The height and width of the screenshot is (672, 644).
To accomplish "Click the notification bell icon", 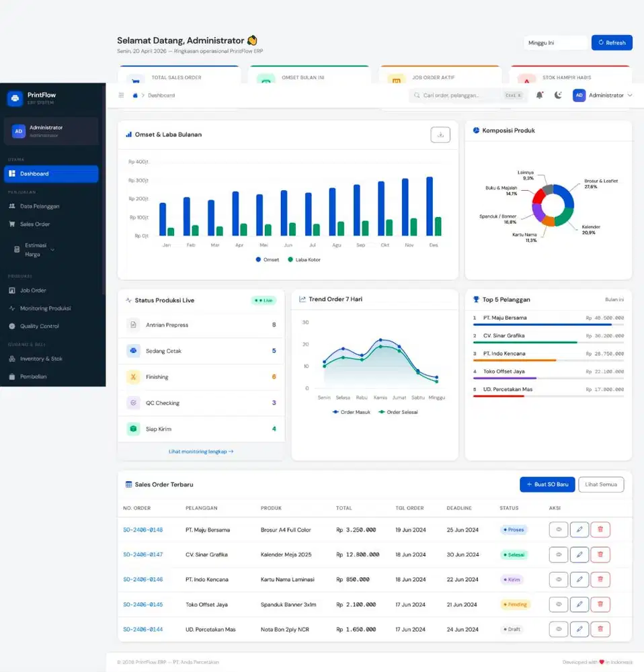I will click(x=539, y=95).
